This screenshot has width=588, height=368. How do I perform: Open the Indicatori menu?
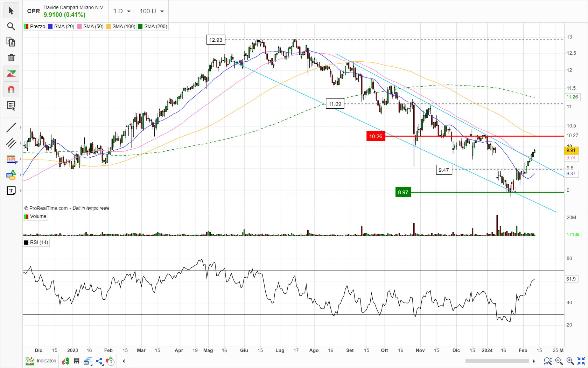tap(41, 361)
